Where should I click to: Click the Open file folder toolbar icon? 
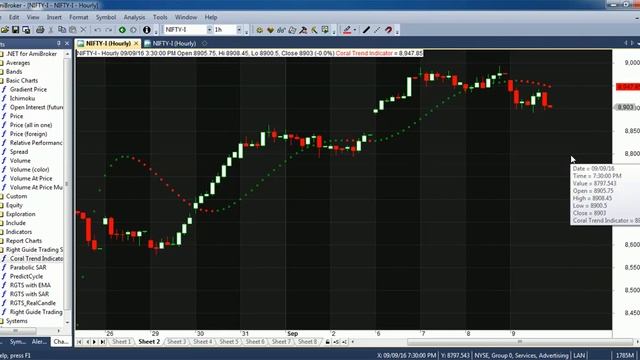click(x=5, y=30)
